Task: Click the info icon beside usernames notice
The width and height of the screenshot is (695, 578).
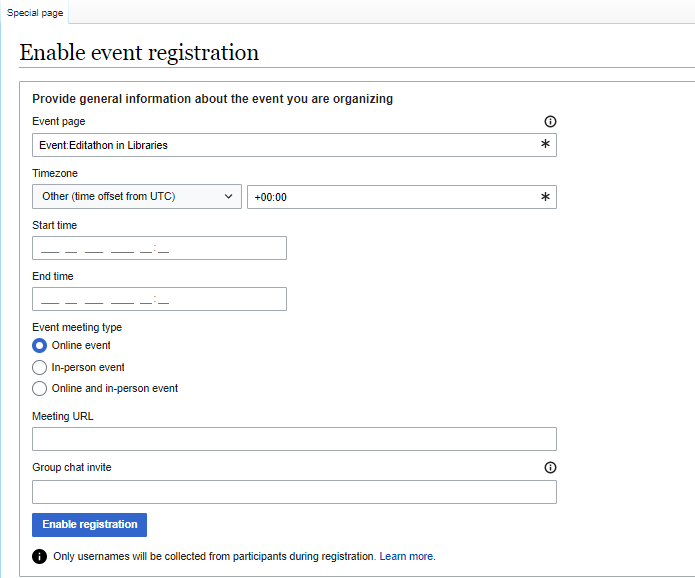Action: point(39,556)
